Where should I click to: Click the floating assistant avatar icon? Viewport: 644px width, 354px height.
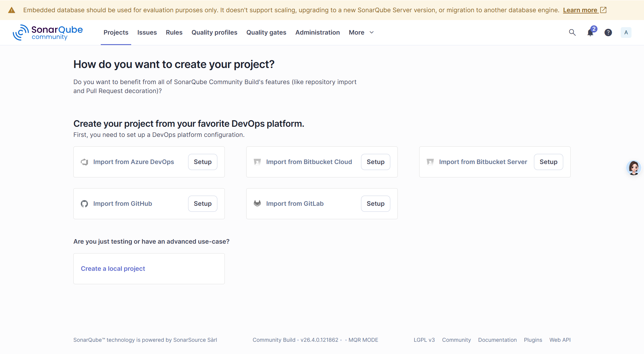click(x=634, y=168)
